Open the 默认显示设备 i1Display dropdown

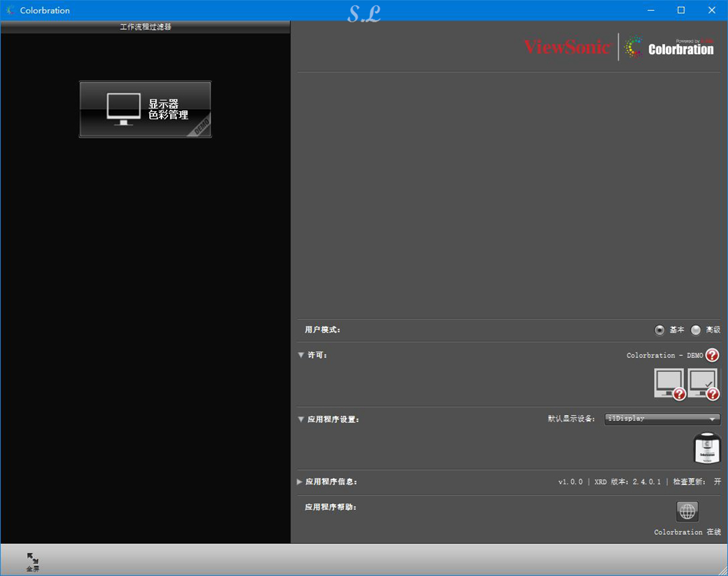[662, 419]
